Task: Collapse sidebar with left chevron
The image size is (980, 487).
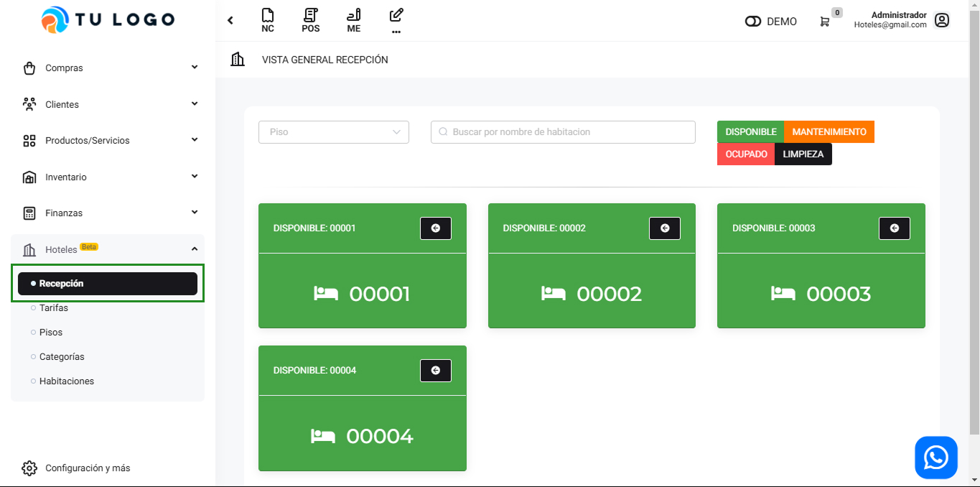Action: click(230, 20)
